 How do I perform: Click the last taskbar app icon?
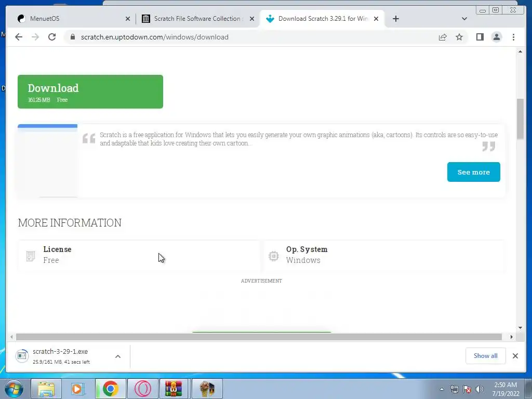tap(207, 389)
